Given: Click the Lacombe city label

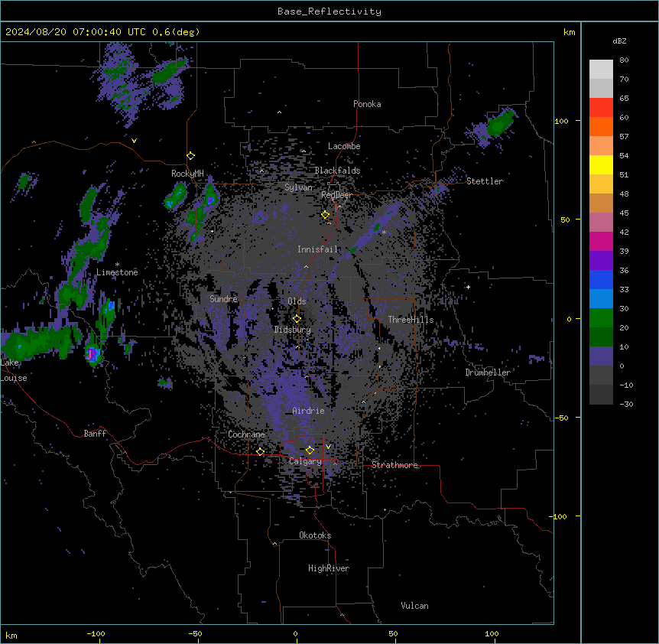Looking at the screenshot, I should point(344,146).
